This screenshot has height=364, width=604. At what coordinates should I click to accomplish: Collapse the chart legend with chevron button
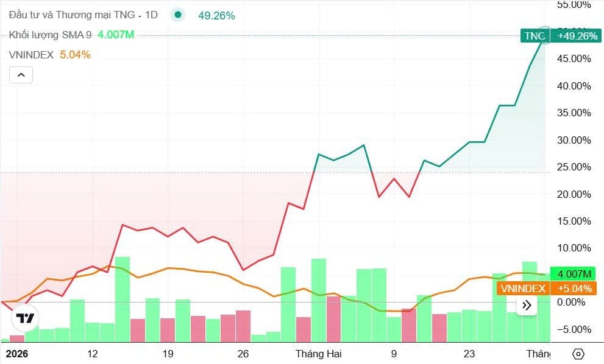[21, 75]
